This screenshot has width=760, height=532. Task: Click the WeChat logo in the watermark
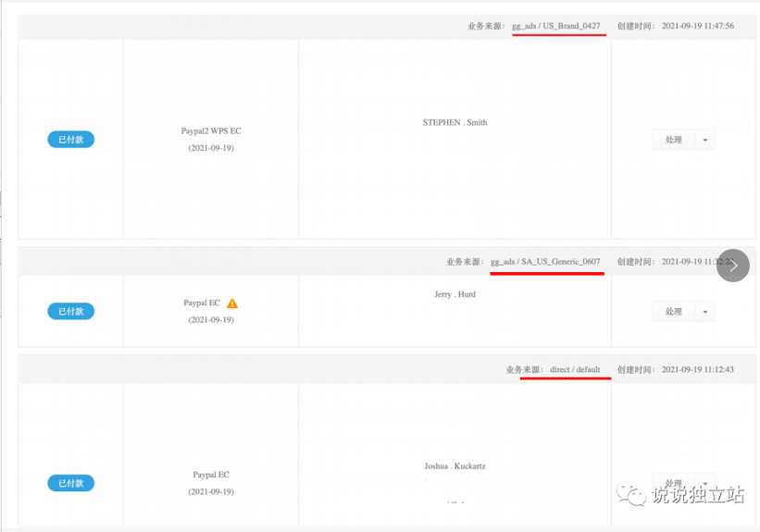click(634, 496)
